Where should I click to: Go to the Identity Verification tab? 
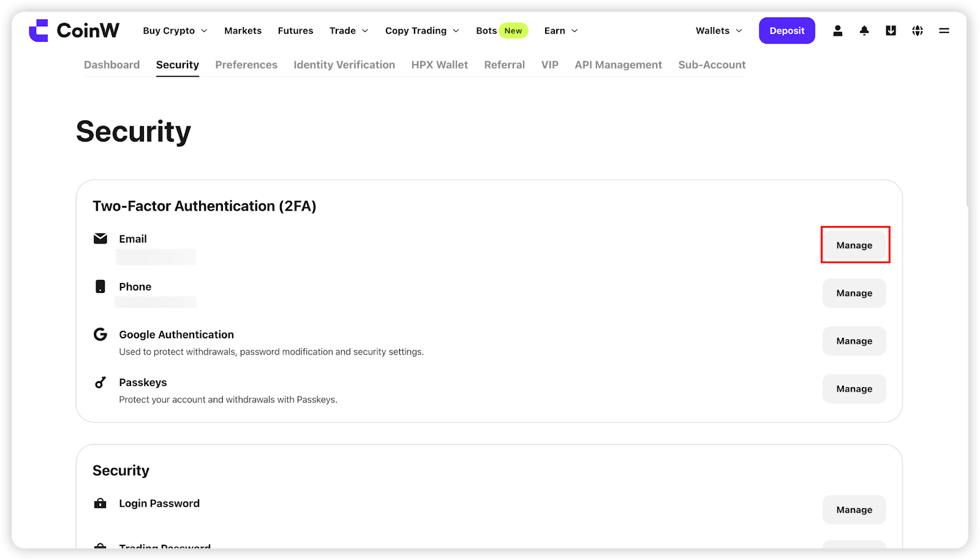click(344, 65)
